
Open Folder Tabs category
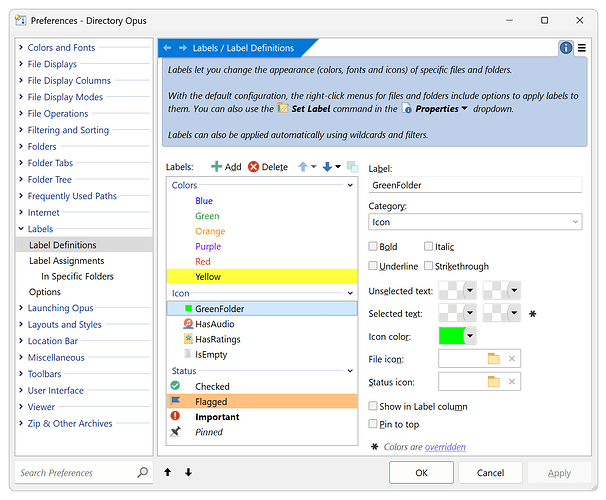(50, 163)
